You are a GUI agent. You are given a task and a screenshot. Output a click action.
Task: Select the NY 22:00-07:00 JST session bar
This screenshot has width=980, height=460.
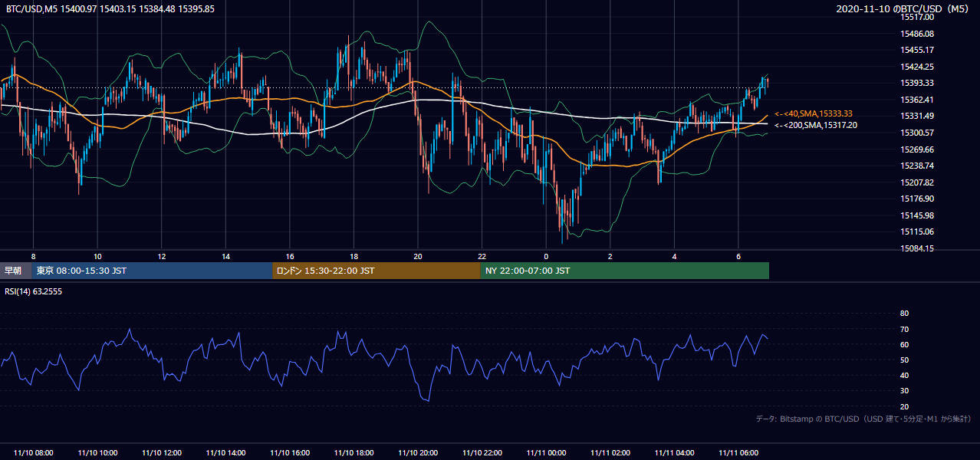[625, 271]
